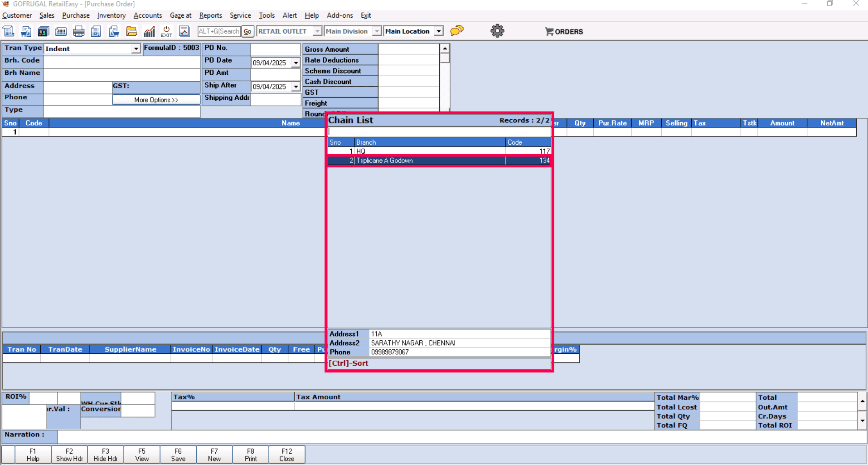This screenshot has width=868, height=465.
Task: Expand the Tran Type Indent dropdown
Action: (x=136, y=49)
